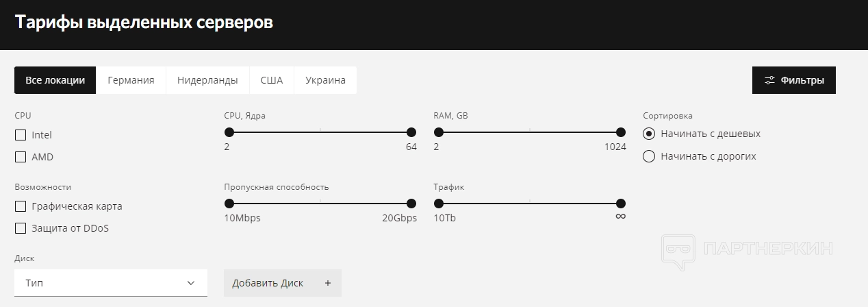
Task: Click the Пропускная способность 20Gbps slider handle
Action: coord(411,204)
